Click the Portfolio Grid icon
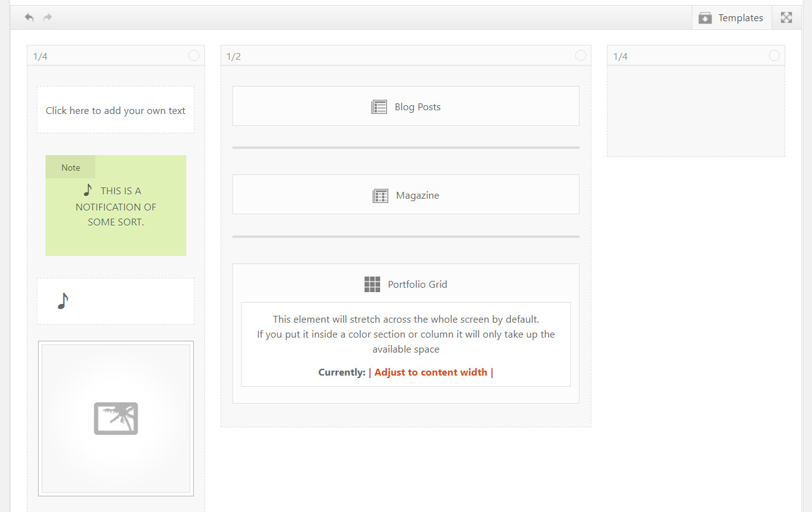The width and height of the screenshot is (812, 512). [372, 285]
